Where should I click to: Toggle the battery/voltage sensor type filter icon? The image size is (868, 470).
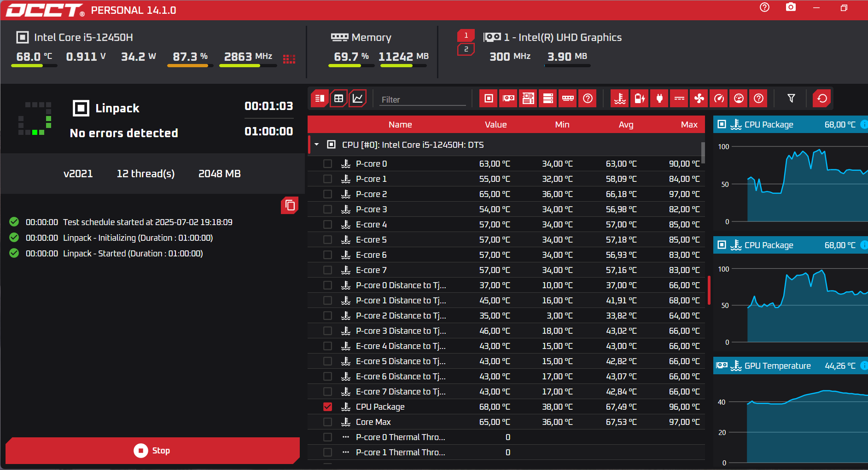click(x=640, y=99)
